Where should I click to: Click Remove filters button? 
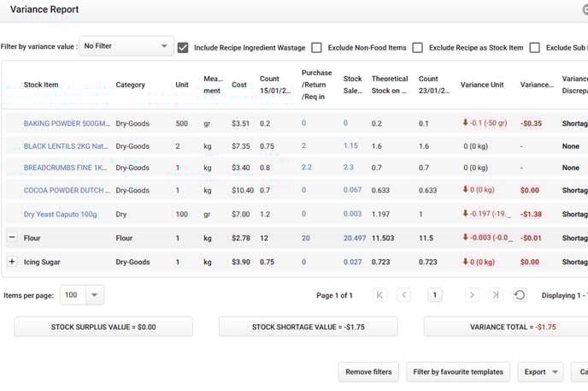coord(368,372)
